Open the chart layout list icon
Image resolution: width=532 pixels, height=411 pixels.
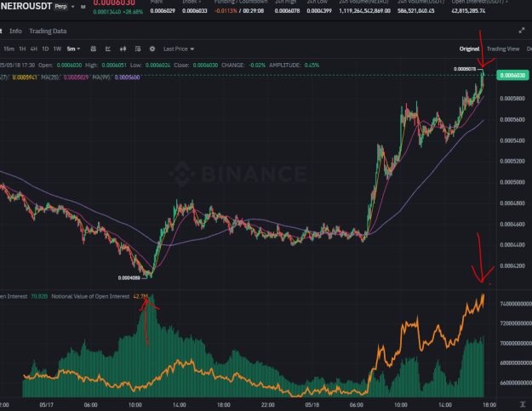138,49
